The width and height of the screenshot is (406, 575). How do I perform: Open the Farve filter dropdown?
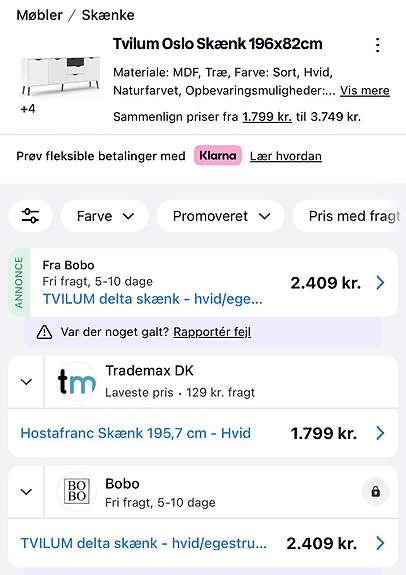click(x=105, y=216)
